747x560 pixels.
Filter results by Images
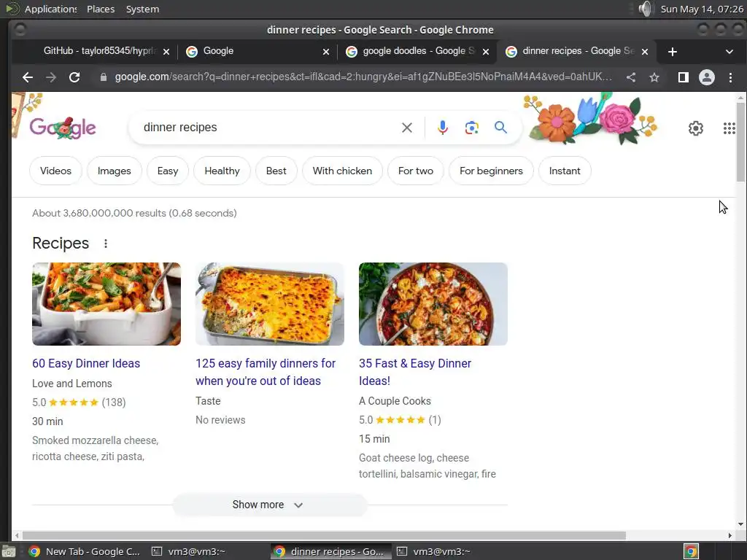coord(115,171)
